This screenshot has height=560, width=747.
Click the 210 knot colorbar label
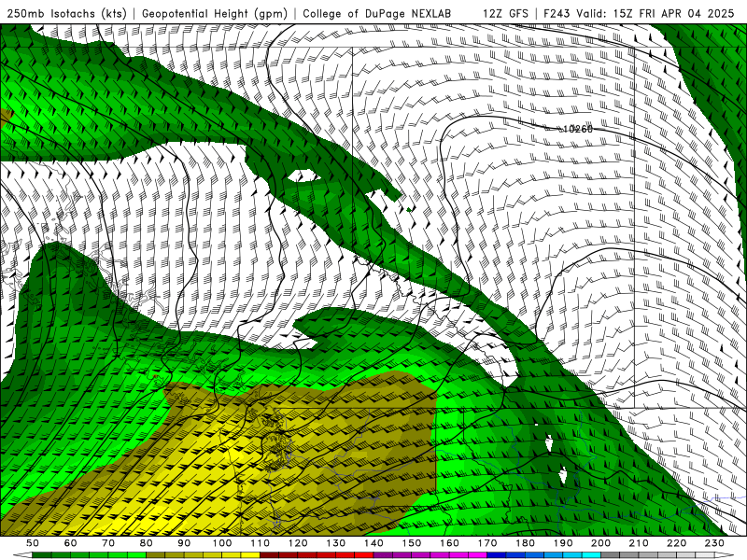pyautogui.click(x=640, y=543)
